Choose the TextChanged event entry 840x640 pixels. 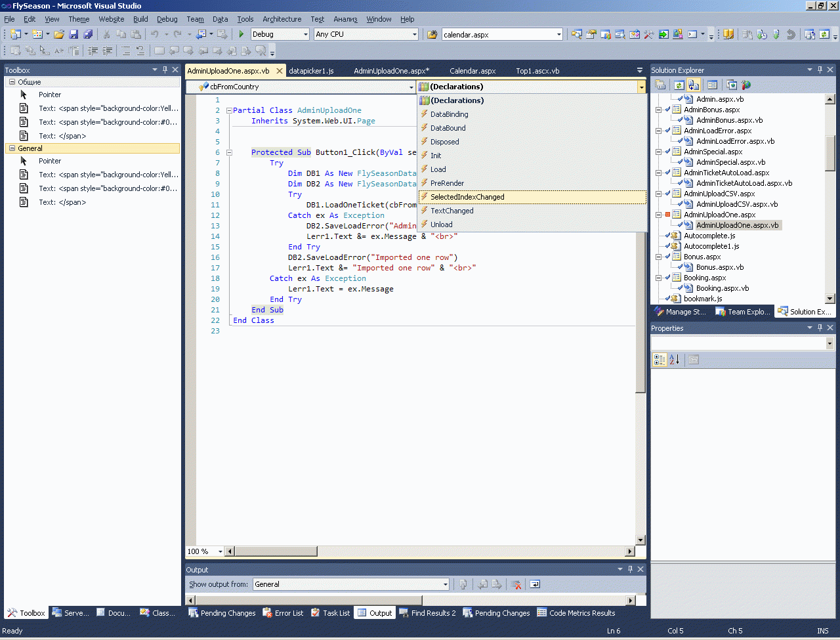coord(451,211)
